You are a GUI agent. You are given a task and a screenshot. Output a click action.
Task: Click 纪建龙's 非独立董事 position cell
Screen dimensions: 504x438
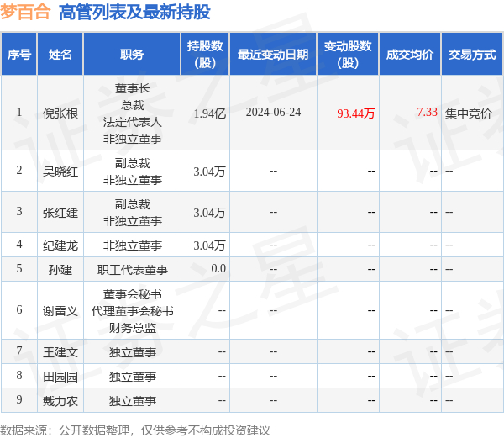133,245
